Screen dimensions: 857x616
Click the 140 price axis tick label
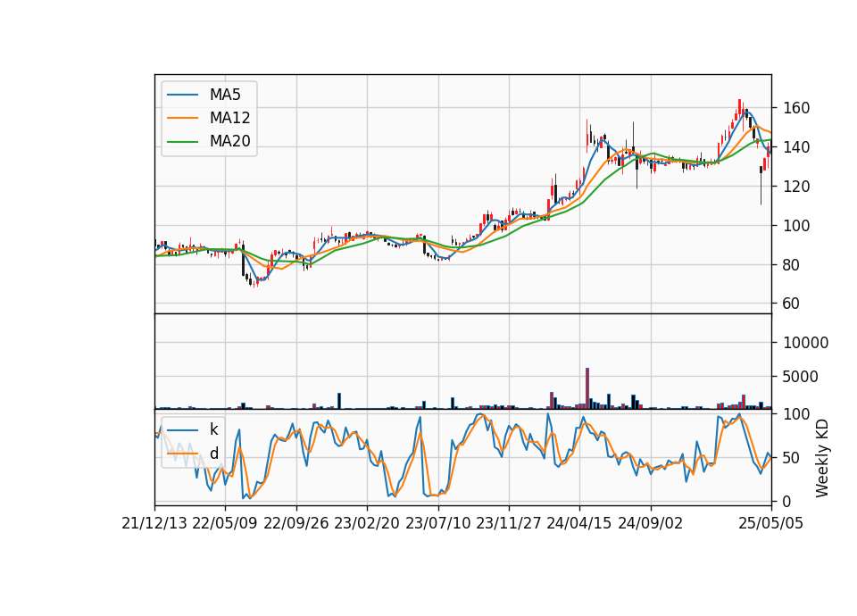click(x=796, y=147)
